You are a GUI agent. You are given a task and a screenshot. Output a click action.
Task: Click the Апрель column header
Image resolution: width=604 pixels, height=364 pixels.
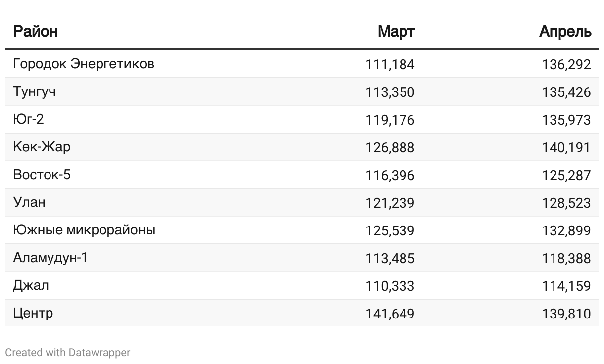[x=565, y=32]
